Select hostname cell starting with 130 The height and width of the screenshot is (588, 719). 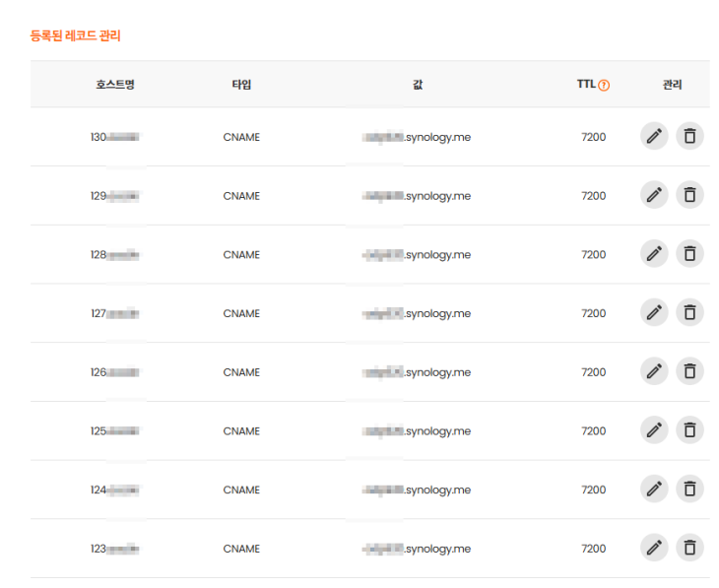115,137
